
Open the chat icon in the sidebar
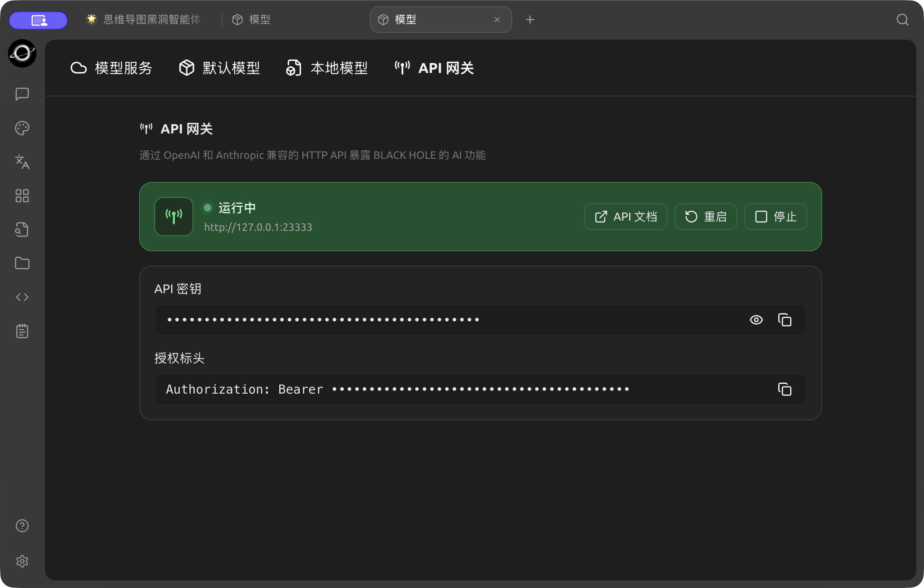tap(22, 94)
